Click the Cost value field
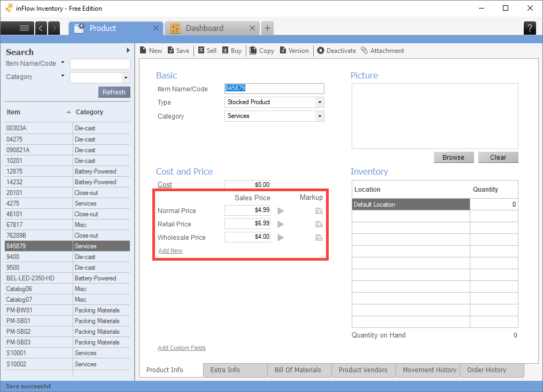 pos(247,184)
